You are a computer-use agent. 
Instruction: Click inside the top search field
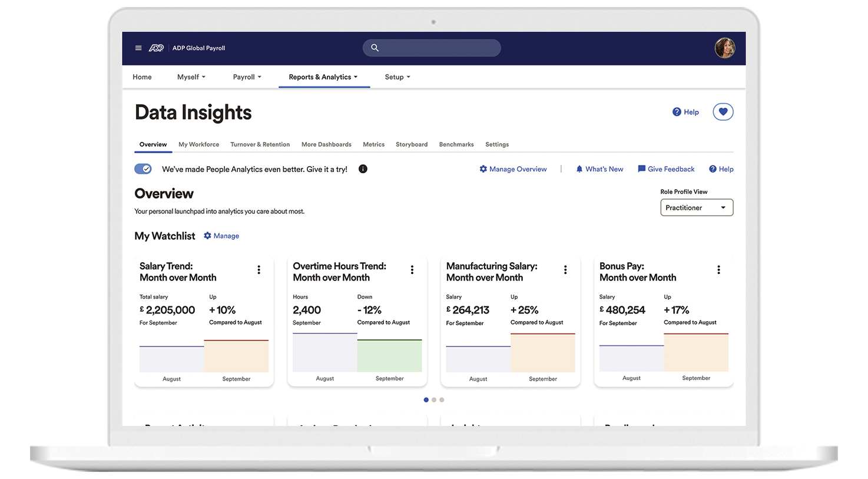click(432, 48)
